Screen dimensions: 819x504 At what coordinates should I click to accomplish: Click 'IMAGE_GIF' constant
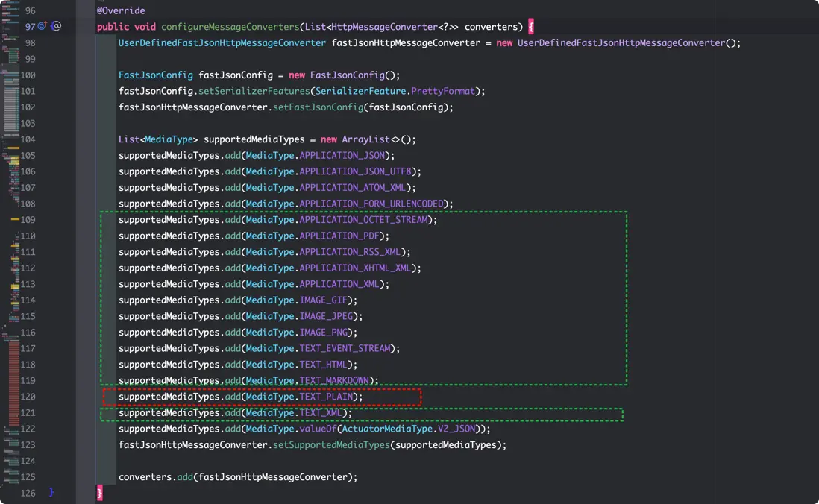323,300
